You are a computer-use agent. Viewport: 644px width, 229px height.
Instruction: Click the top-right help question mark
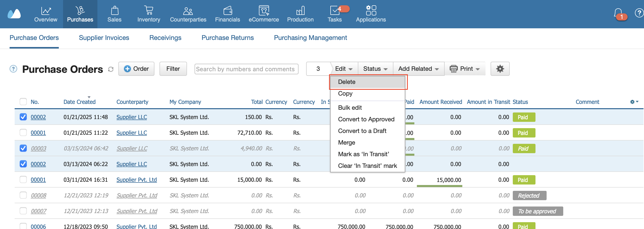(x=639, y=13)
